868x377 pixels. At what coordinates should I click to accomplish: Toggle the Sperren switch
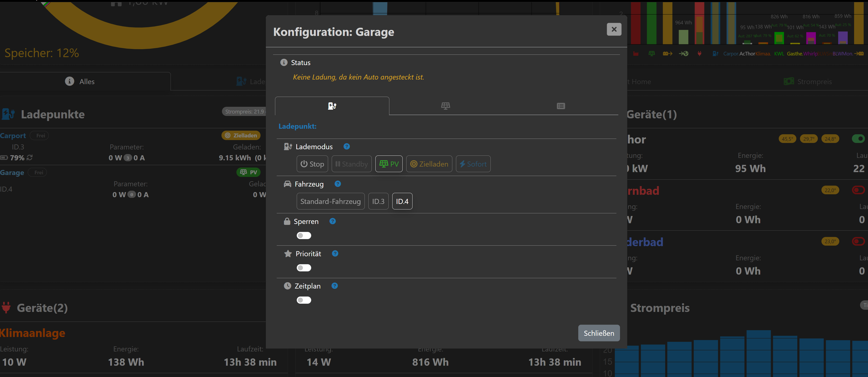pyautogui.click(x=303, y=236)
